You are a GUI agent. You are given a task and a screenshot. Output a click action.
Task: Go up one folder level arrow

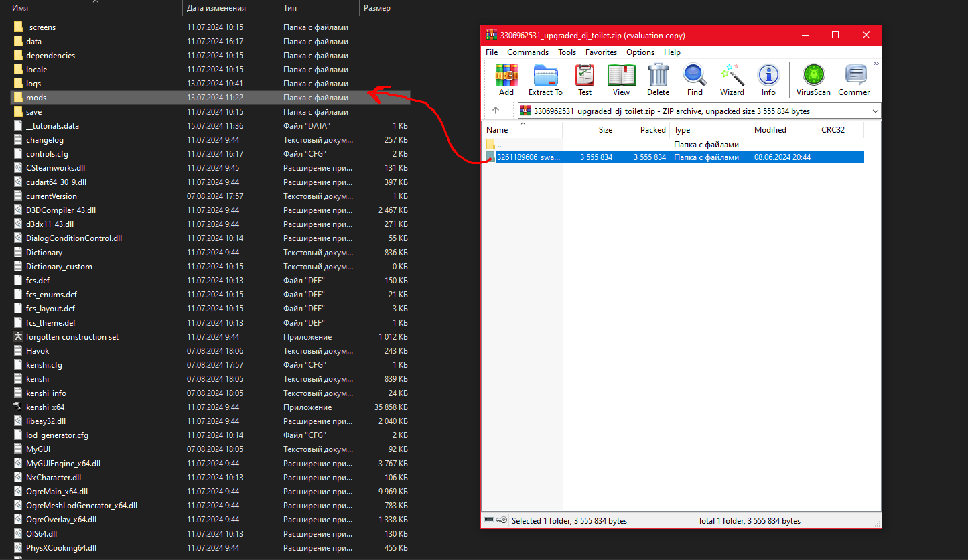[x=496, y=111]
